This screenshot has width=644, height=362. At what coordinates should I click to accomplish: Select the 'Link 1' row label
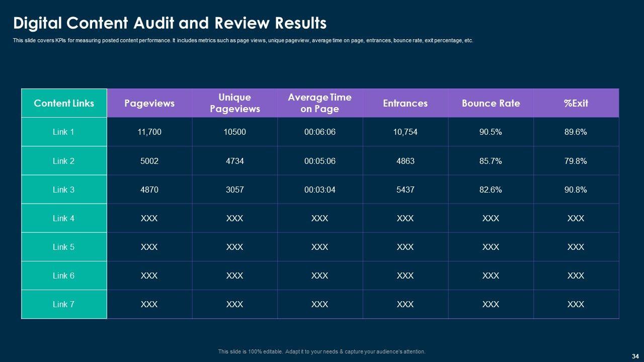click(x=64, y=132)
